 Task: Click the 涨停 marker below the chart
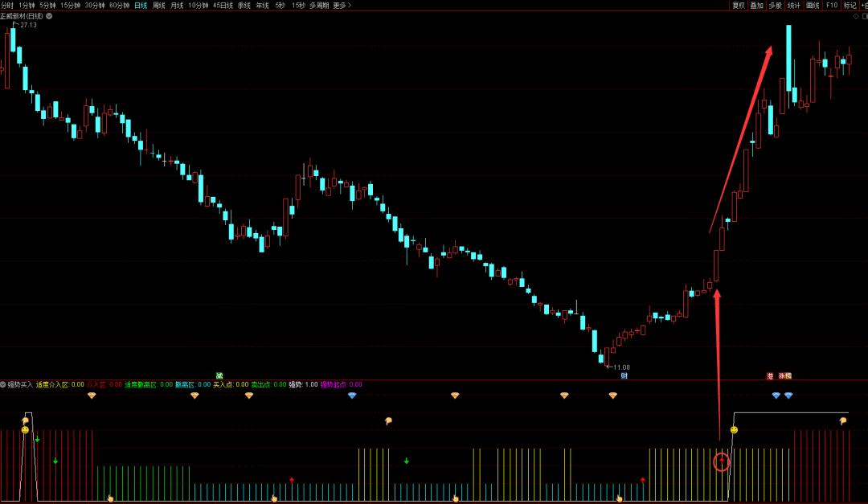click(x=785, y=375)
